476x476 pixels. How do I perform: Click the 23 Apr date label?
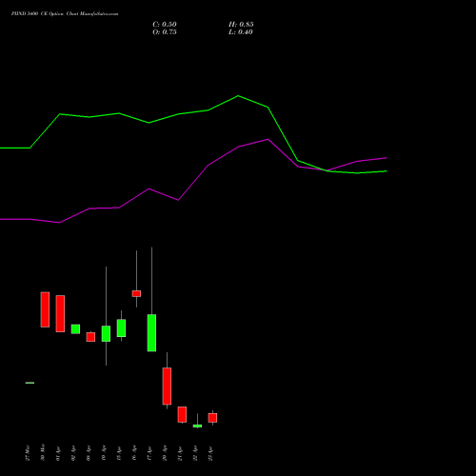point(210,453)
